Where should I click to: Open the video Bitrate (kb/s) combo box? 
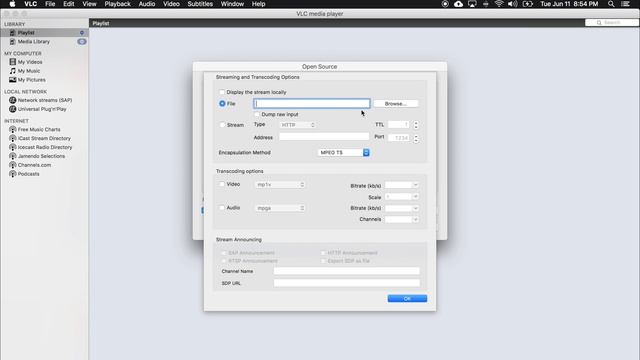tap(402, 185)
